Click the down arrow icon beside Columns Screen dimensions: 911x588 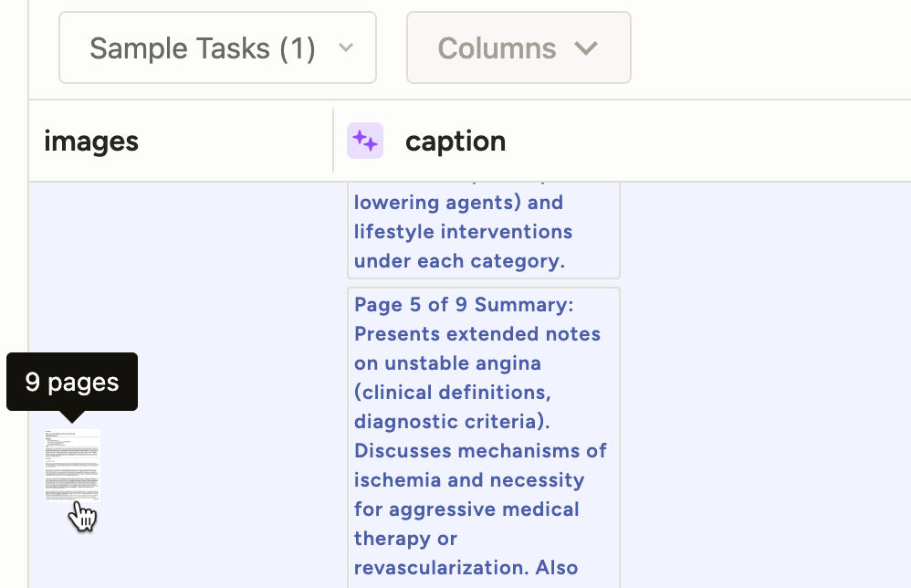click(x=586, y=47)
